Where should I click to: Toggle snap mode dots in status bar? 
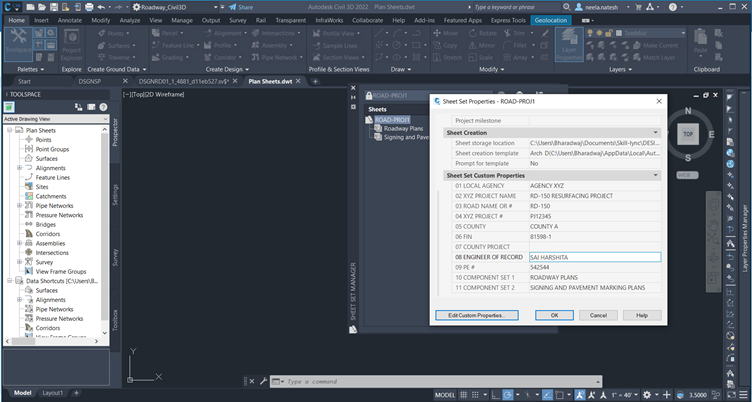pyautogui.click(x=477, y=395)
